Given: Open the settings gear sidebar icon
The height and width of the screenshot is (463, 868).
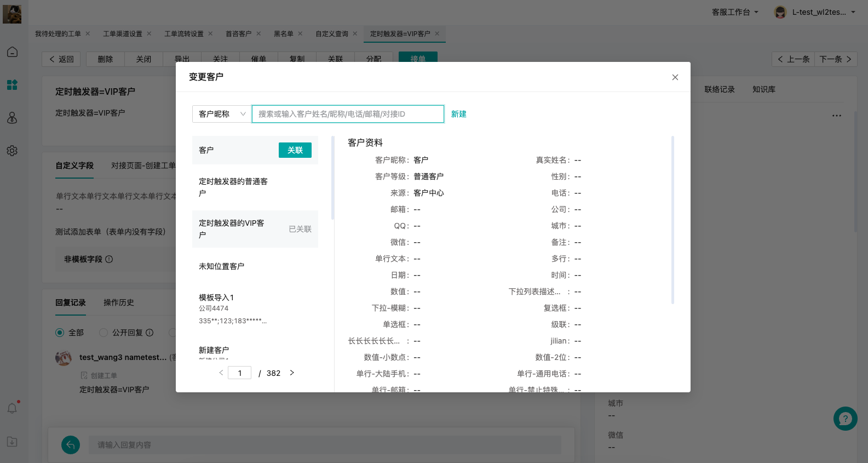Looking at the screenshot, I should tap(12, 151).
